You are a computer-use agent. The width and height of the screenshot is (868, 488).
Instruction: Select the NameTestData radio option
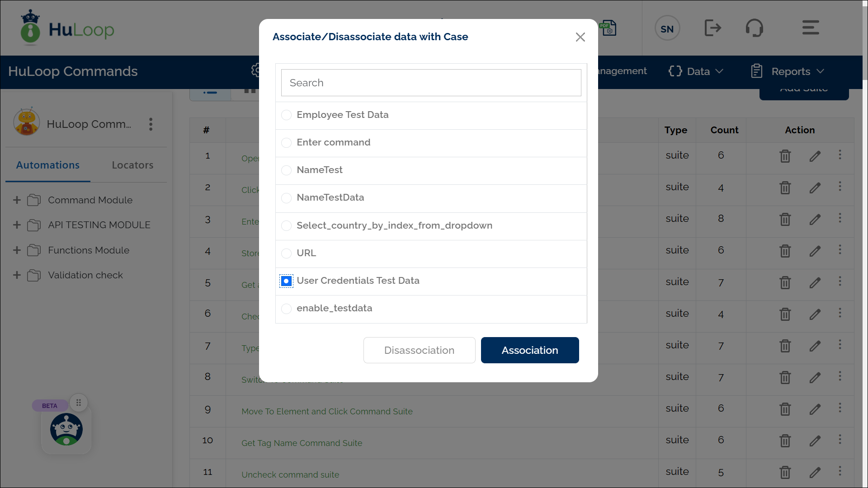286,198
